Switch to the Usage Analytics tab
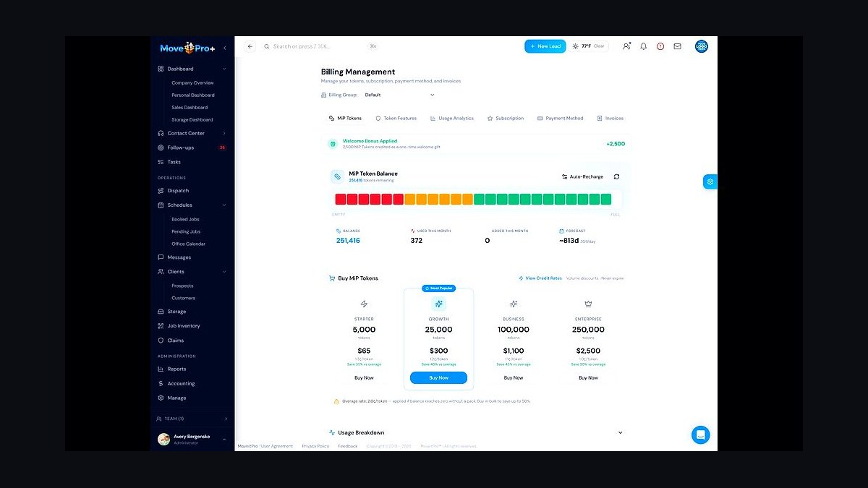Image resolution: width=868 pixels, height=488 pixels. tap(451, 118)
